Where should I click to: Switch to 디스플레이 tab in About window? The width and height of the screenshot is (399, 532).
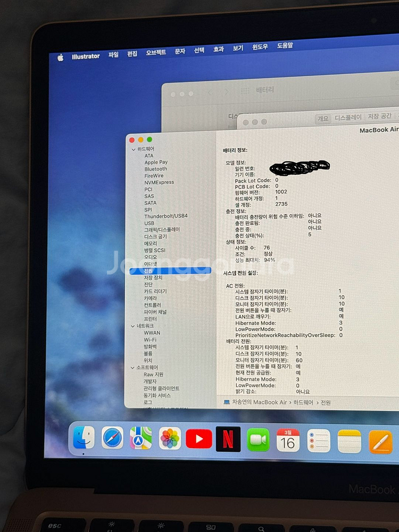348,118
